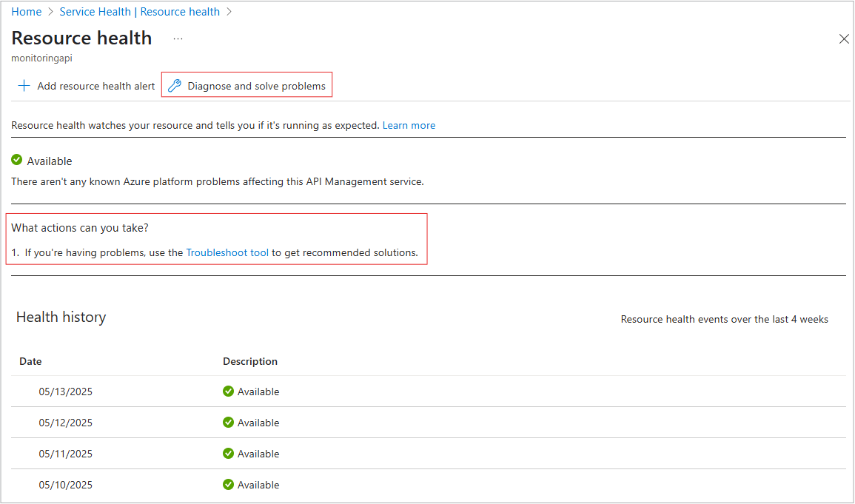Click the green check icon next to current Available status
855x504 pixels.
pyautogui.click(x=17, y=161)
